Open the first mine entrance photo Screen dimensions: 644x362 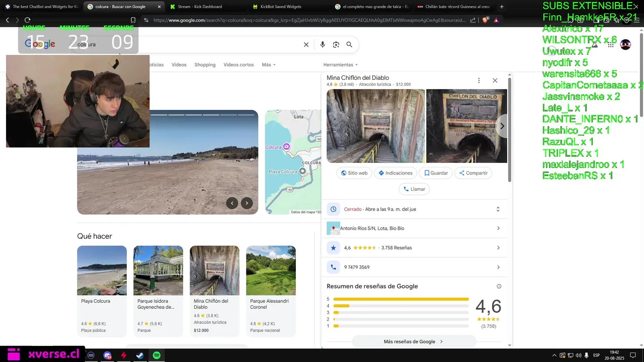pyautogui.click(x=376, y=126)
